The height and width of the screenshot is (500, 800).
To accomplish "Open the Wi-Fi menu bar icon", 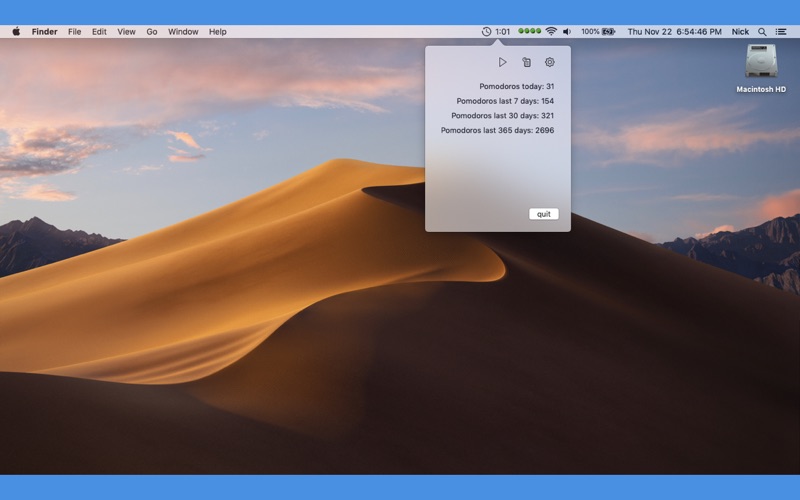I will [x=551, y=31].
